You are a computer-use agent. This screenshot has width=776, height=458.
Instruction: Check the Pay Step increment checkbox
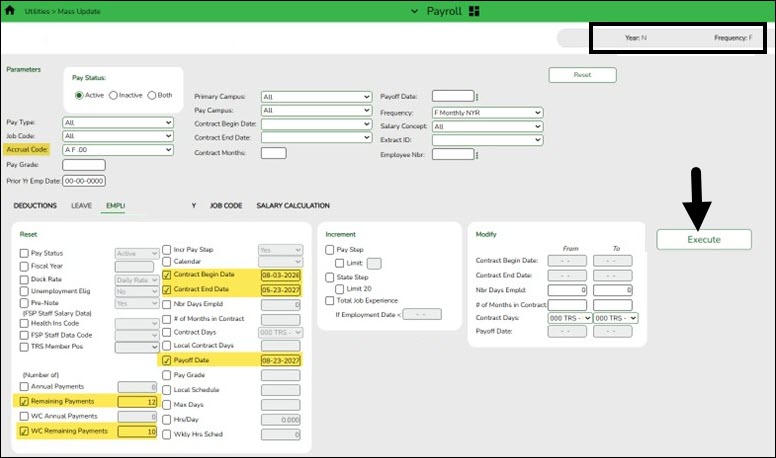click(330, 248)
